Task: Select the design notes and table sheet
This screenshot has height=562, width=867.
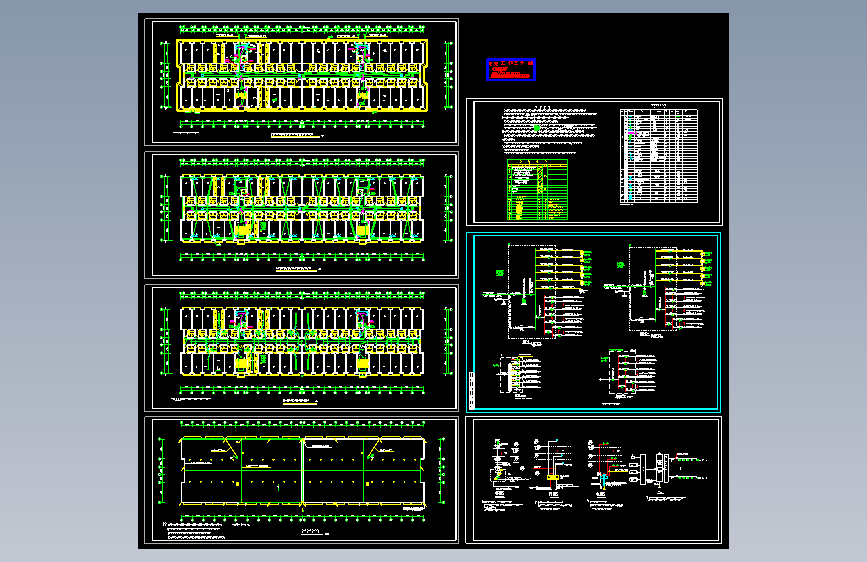Action: [594, 162]
